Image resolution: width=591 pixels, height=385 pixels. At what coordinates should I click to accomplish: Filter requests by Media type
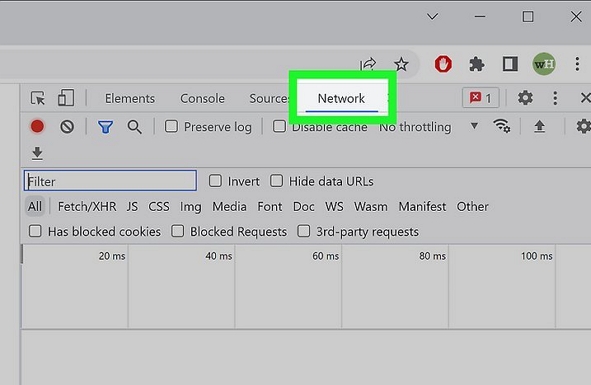229,206
